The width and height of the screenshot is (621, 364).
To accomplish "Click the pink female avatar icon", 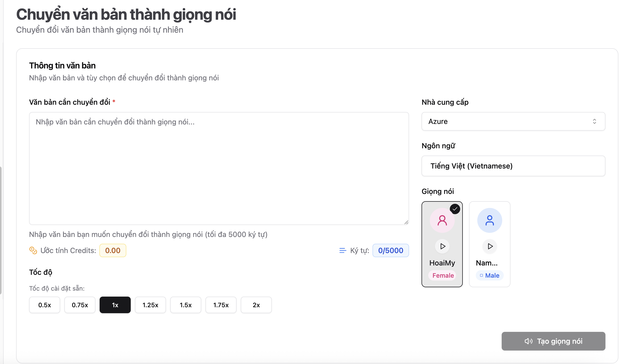I will click(442, 220).
